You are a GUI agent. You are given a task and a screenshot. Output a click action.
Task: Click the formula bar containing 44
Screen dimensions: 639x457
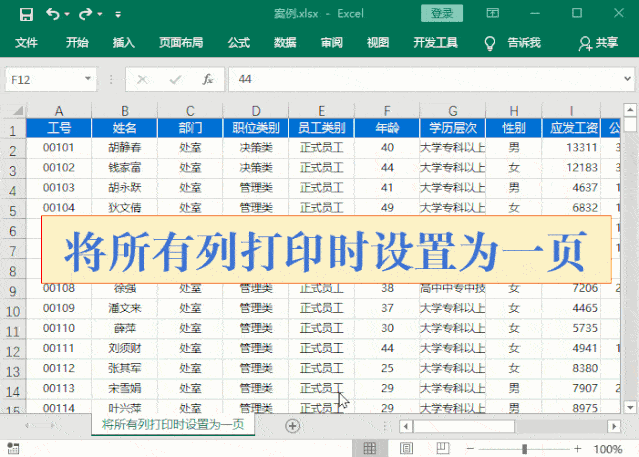420,79
